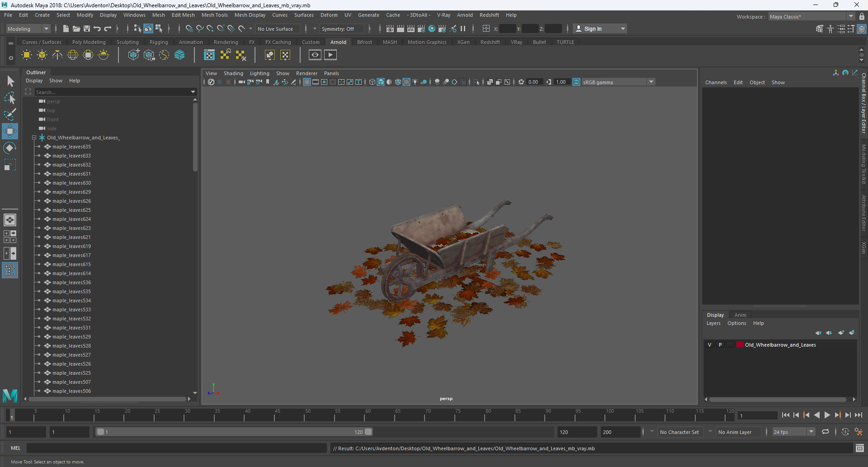The width and height of the screenshot is (868, 467).
Task: Switch to the Anim layer tab
Action: [x=740, y=315]
